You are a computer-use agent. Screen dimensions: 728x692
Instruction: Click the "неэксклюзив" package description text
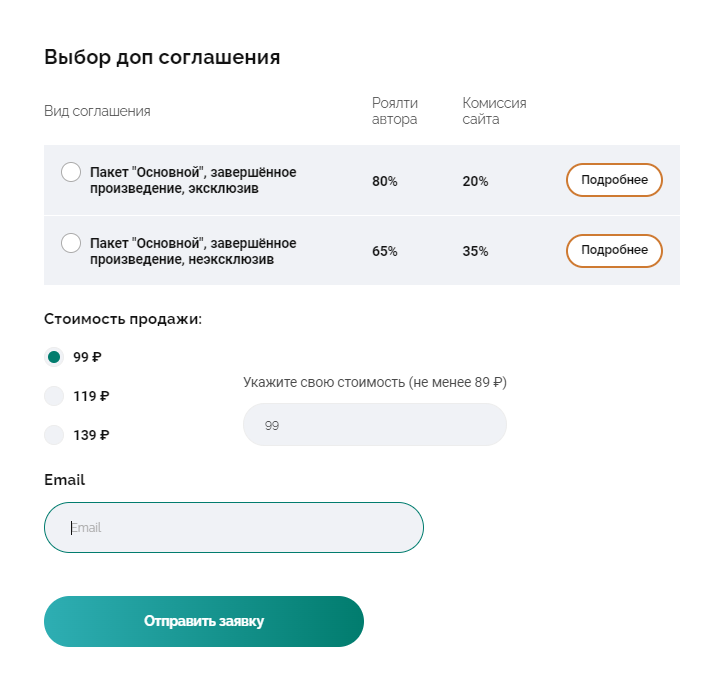193,251
